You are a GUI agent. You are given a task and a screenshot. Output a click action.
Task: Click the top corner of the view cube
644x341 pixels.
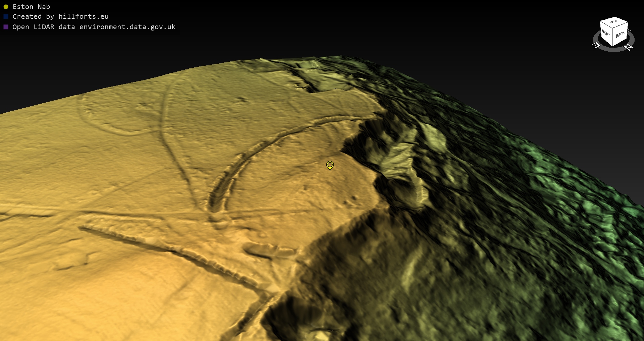(x=614, y=17)
